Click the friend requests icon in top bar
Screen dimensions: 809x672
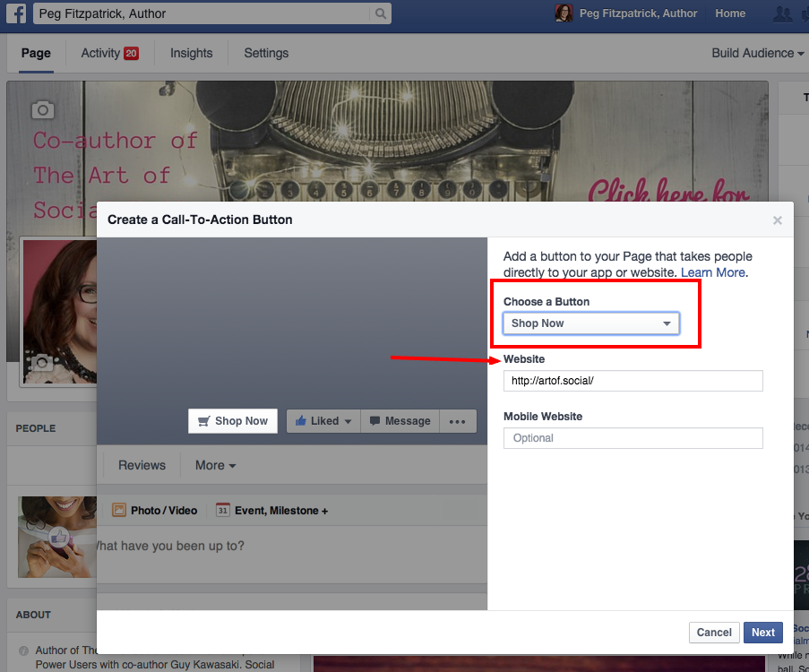click(x=782, y=13)
